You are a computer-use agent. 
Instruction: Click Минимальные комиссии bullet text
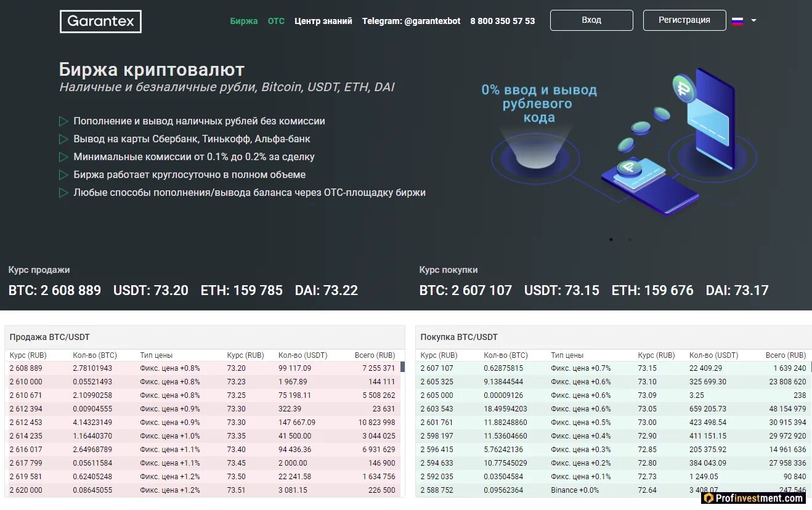click(x=194, y=156)
